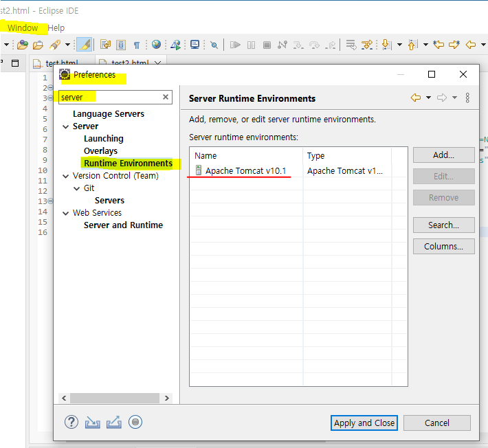
Task: Click the Search... button
Action: coord(444,225)
